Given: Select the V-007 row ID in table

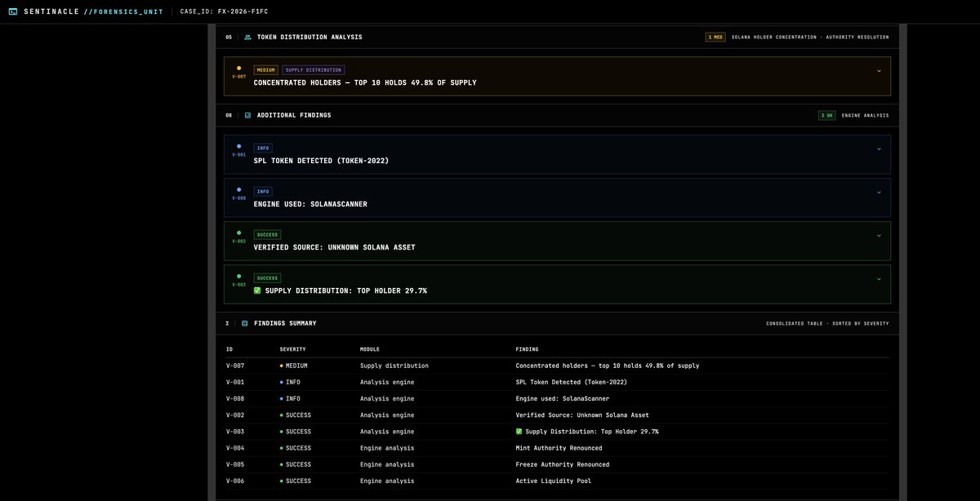Looking at the screenshot, I should tap(235, 366).
